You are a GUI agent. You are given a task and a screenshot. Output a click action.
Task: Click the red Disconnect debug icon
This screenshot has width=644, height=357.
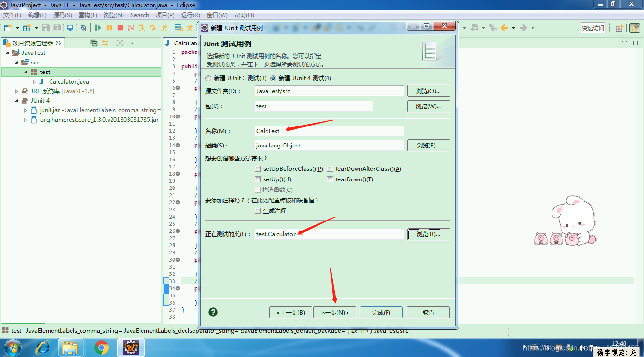tap(131, 28)
